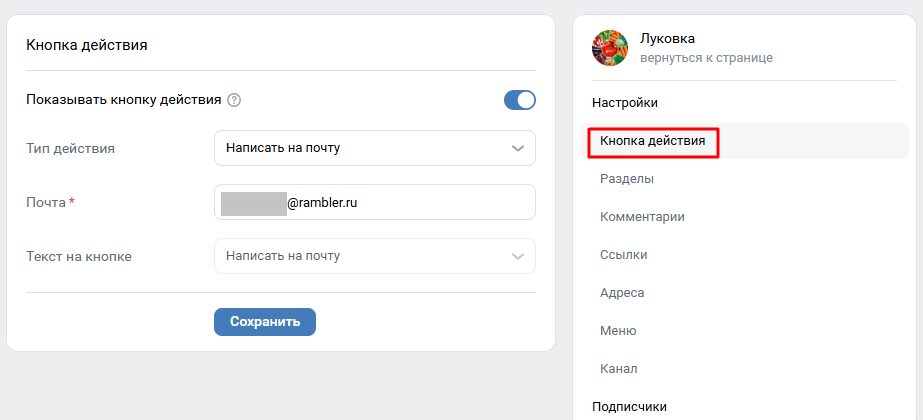The image size is (923, 420).
Task: Open the Подписчики menu section
Action: tap(629, 406)
